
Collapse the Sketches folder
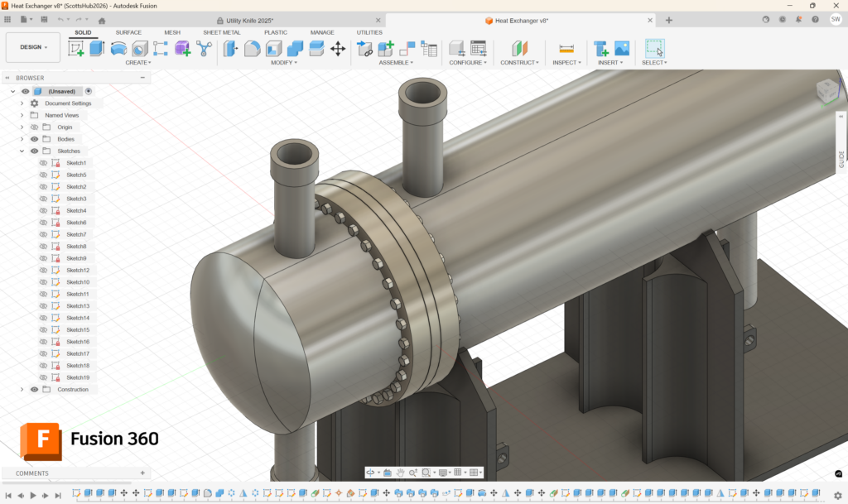click(x=22, y=151)
